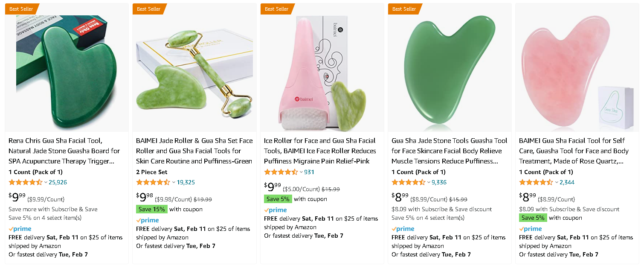The image size is (644, 265).
Task: Click star rating of Rose Quartz Gua Sha
Action: (536, 182)
